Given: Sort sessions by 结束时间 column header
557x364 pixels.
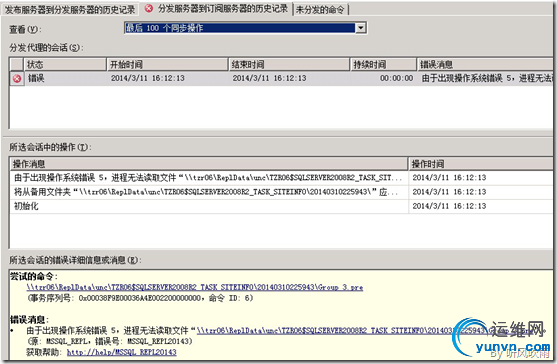Looking at the screenshot, I should pyautogui.click(x=288, y=64).
